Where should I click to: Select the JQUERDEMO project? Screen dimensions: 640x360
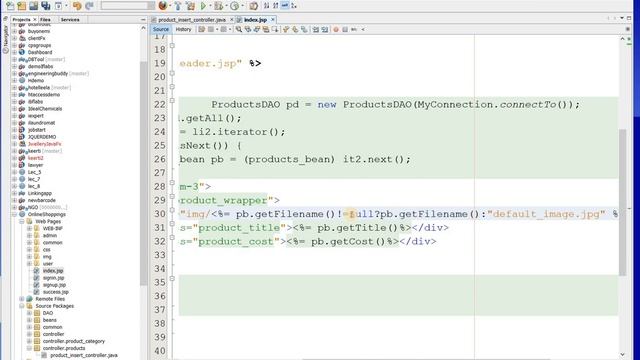[42, 137]
